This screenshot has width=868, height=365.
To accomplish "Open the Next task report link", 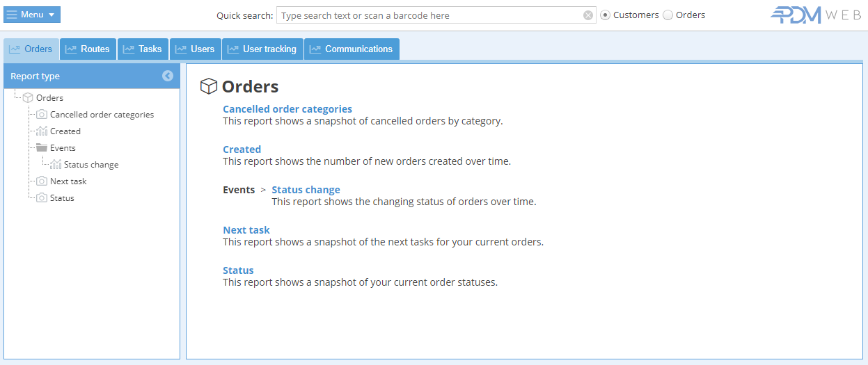I will 246,230.
